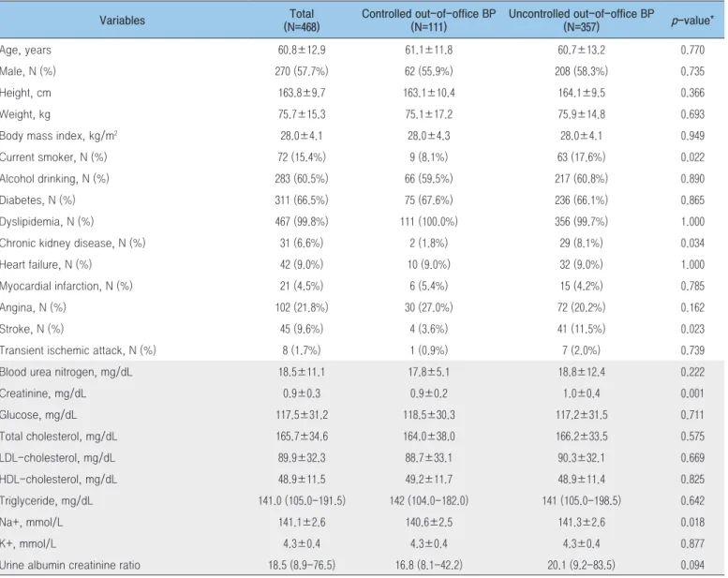This screenshot has height=578, width=728.
Task: Click controlled triglyceride '142 (104.0-182.0)'
Action: [x=428, y=501]
